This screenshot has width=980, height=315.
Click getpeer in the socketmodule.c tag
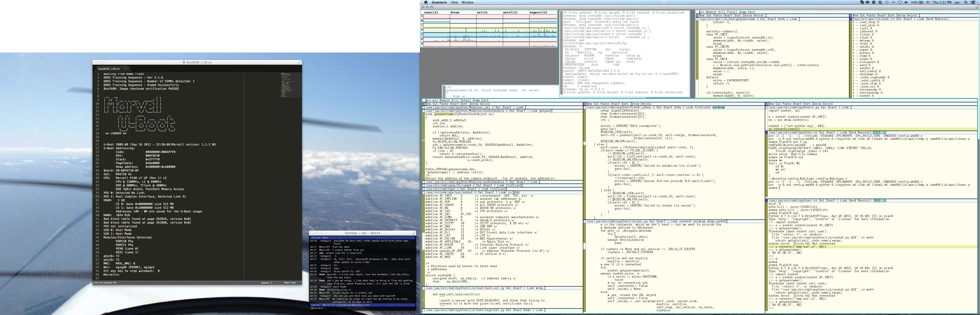click(545, 111)
